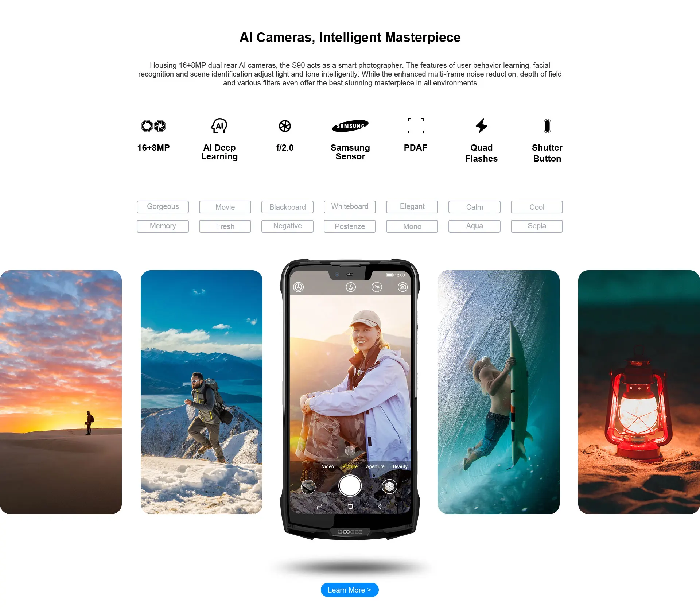Select the Quad Flashes lightning icon
The height and width of the screenshot is (609, 700).
click(481, 125)
